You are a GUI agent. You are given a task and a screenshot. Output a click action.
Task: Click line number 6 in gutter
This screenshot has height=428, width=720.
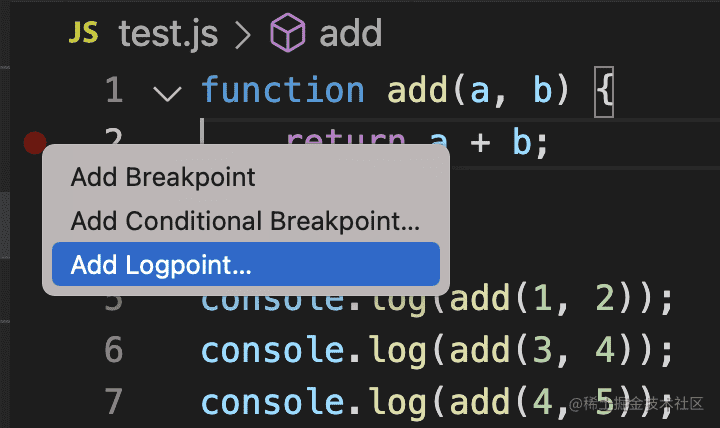tap(114, 350)
